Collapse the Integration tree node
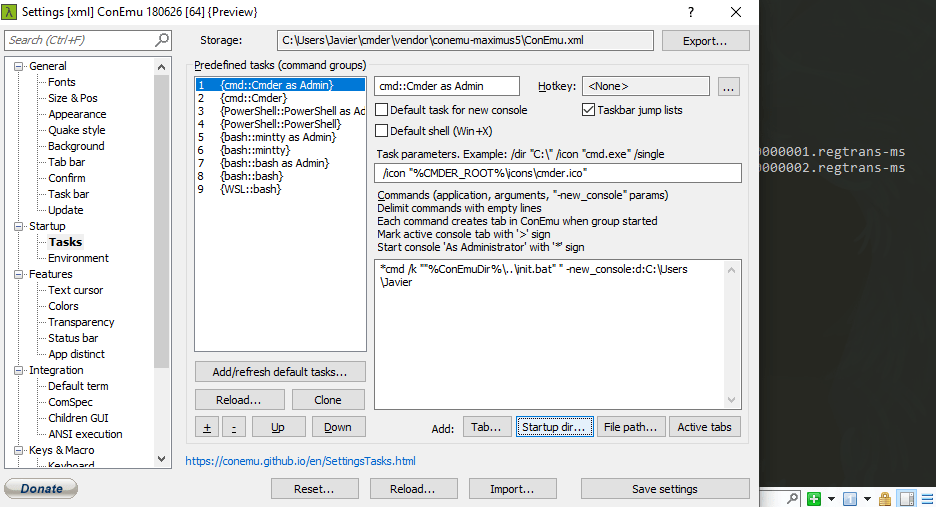Image resolution: width=936 pixels, height=507 pixels. pos(19,370)
